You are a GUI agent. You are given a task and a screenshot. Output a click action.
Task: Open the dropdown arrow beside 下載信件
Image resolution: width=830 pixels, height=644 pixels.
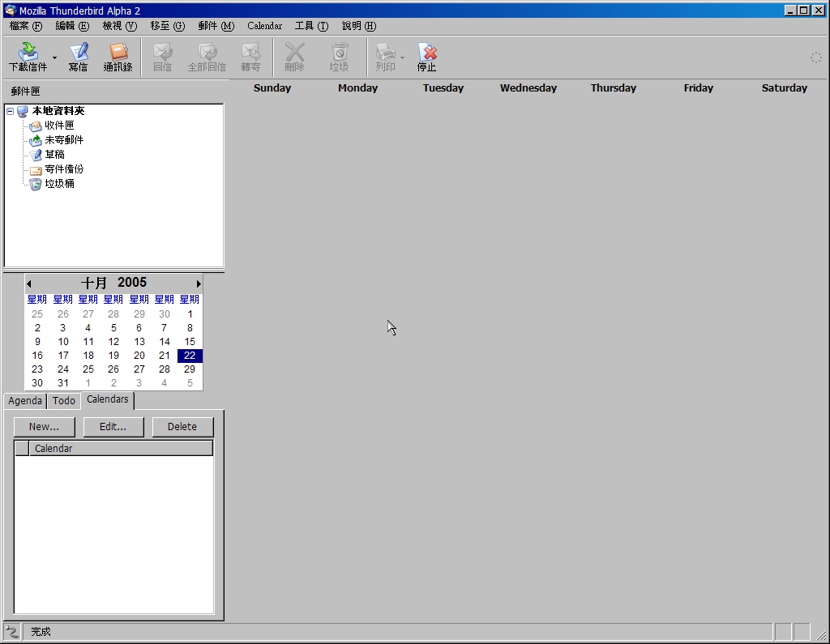click(55, 58)
